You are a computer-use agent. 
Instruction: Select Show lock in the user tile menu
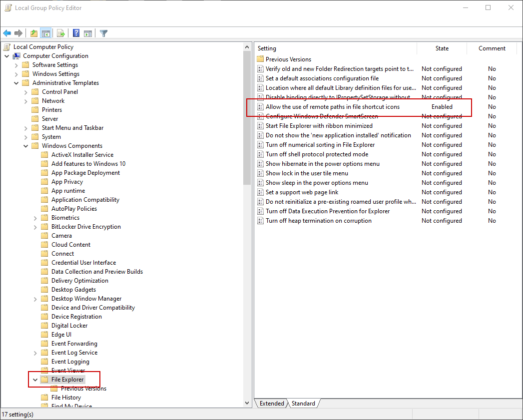coord(307,173)
